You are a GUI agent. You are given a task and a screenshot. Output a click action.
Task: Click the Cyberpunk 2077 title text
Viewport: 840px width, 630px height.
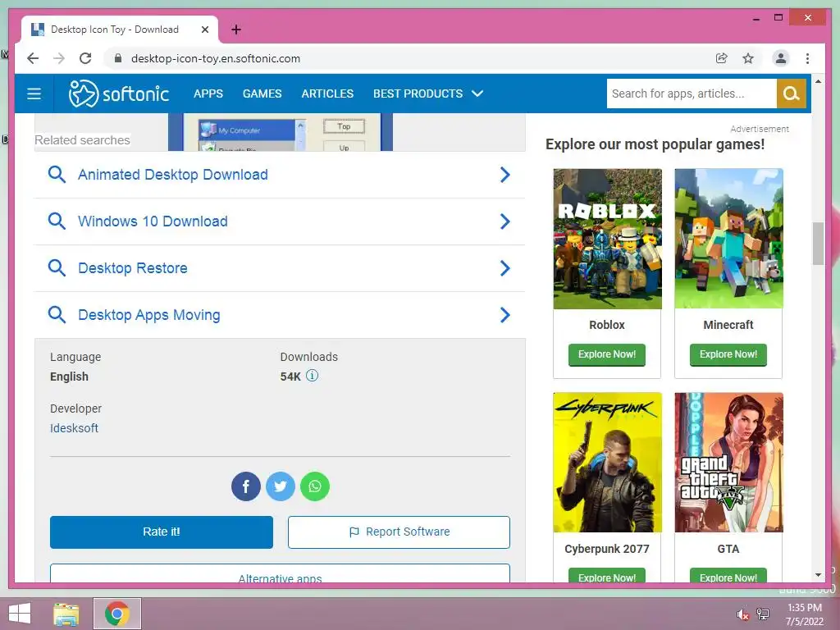coord(607,549)
